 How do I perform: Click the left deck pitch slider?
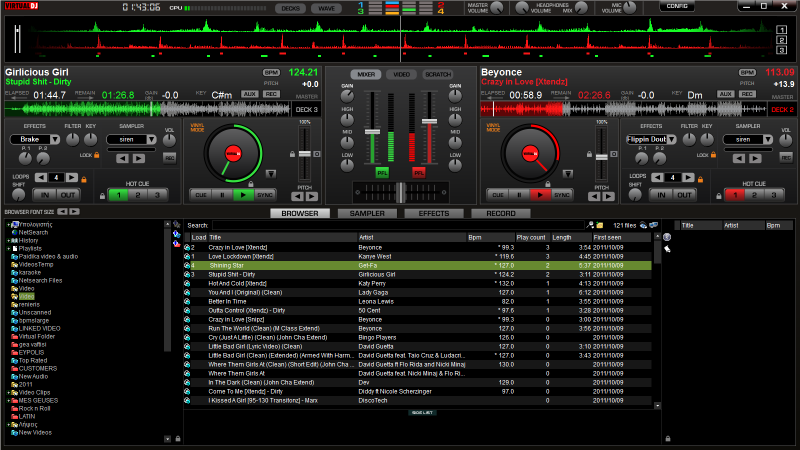[305, 154]
